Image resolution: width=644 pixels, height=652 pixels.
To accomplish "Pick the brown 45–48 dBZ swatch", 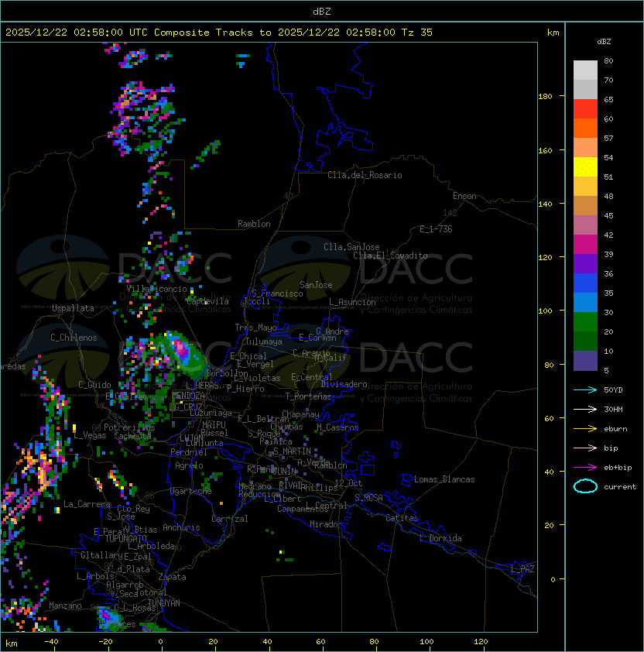I will [585, 205].
